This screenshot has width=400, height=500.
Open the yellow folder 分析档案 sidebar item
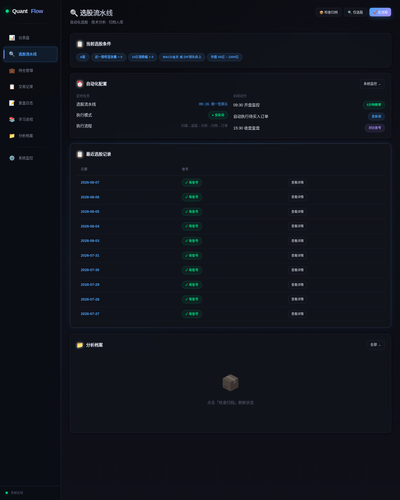tap(30, 136)
